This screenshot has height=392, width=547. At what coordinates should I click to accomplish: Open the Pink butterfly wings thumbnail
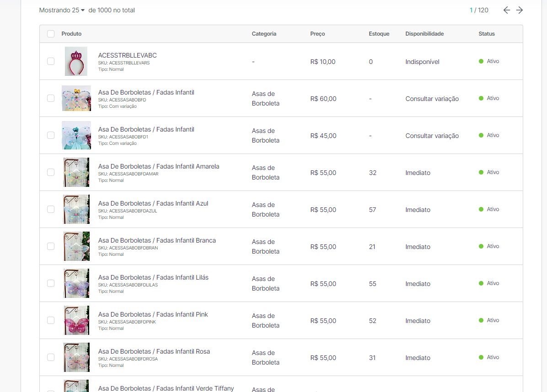[76, 320]
